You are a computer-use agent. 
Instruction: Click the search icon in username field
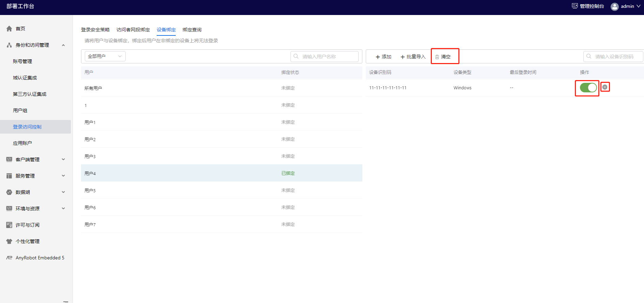(x=296, y=56)
